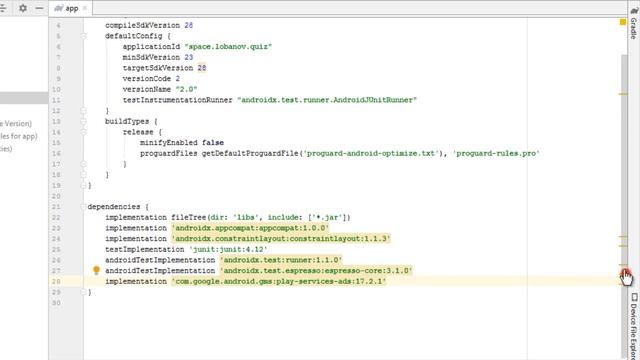Click applicationId value "space.lobanov.quiz"
Viewport: 640px width, 360px height.
coord(228,47)
